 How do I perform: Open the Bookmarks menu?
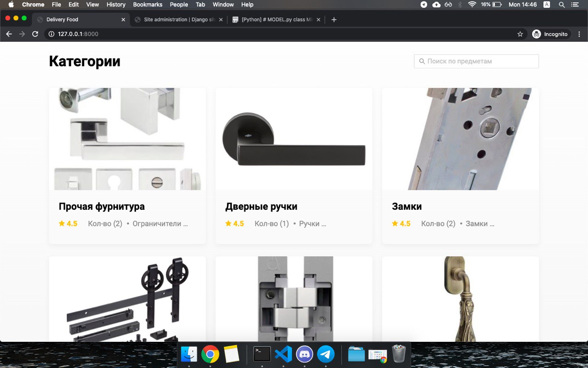[x=147, y=5]
